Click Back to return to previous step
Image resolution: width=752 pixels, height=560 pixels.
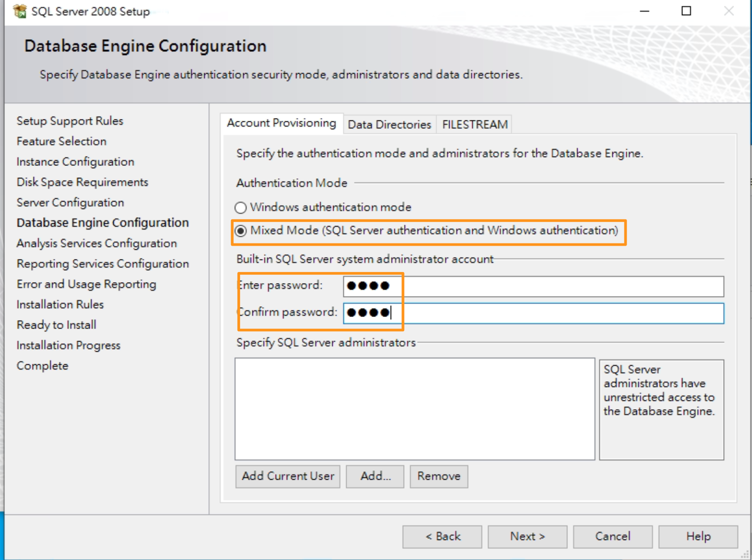[x=442, y=536]
